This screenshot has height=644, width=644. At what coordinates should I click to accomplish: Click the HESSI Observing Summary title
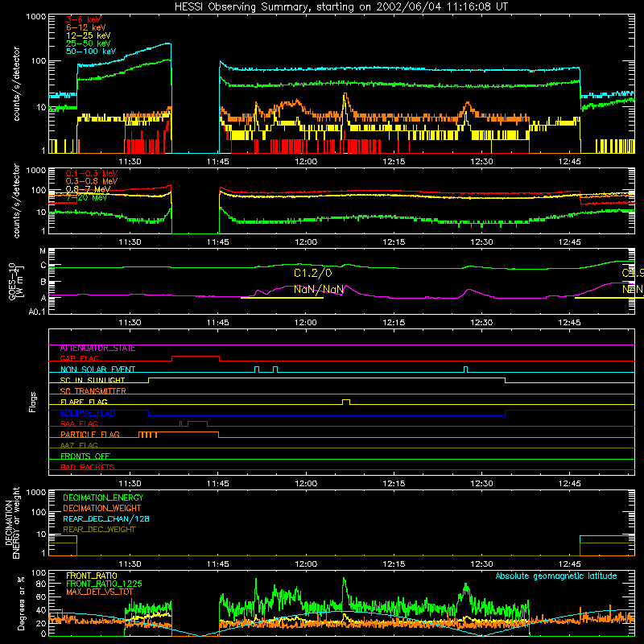coord(341,7)
